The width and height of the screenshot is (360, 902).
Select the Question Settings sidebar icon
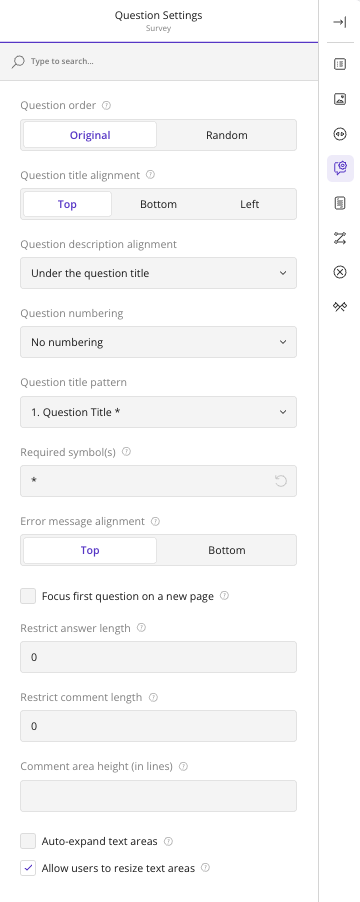(340, 169)
